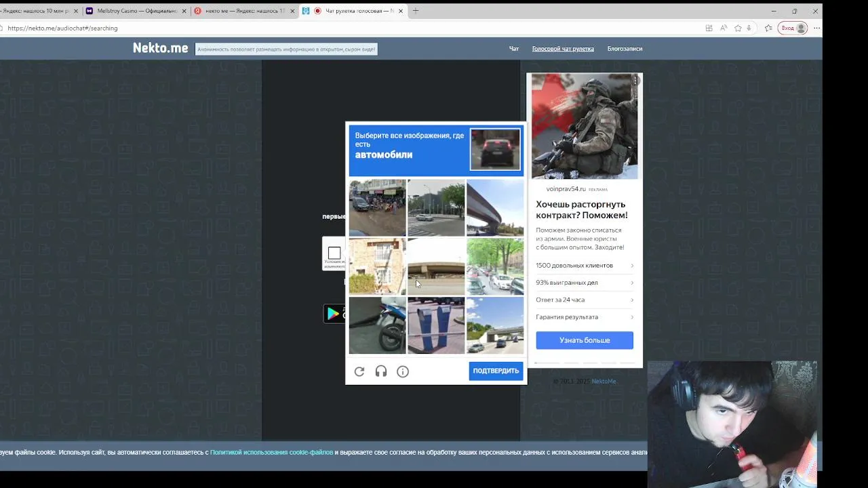This screenshot has width=868, height=488.
Task: Click the Узнать больше ad button
Action: coord(585,340)
